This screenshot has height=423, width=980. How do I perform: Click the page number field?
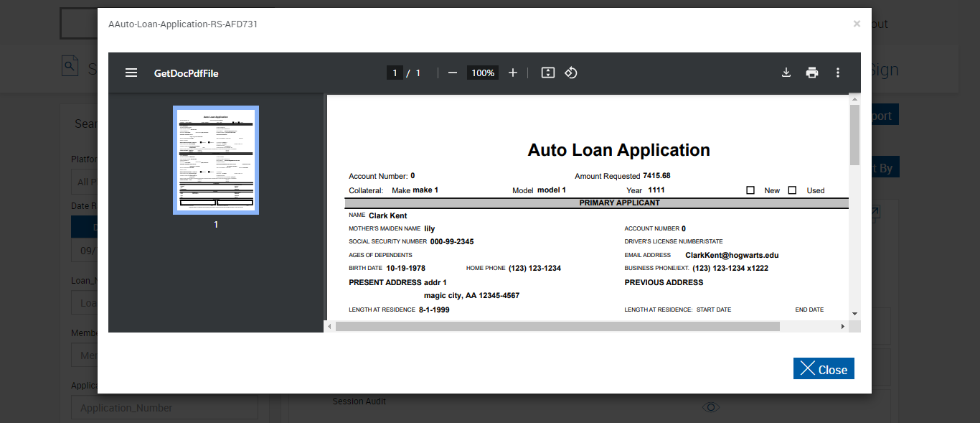(x=395, y=73)
